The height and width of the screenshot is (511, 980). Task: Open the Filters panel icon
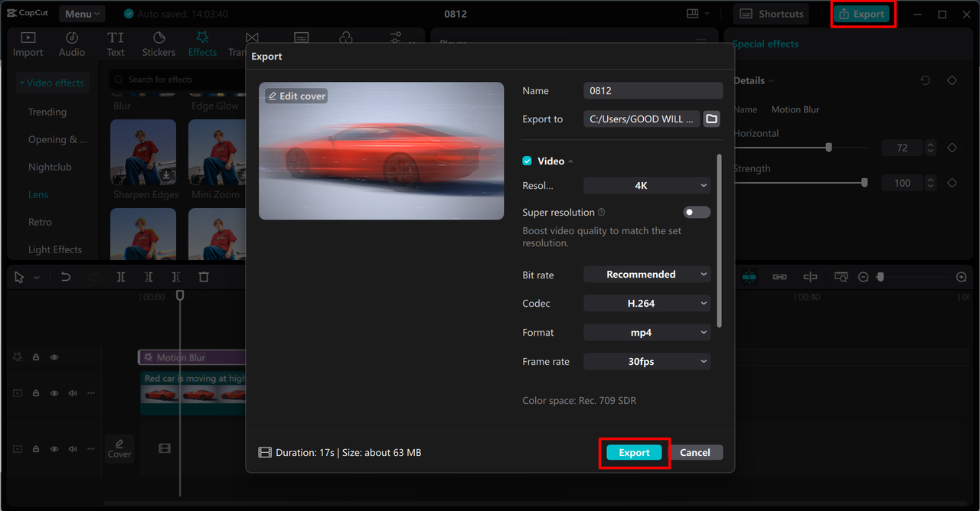coord(346,38)
